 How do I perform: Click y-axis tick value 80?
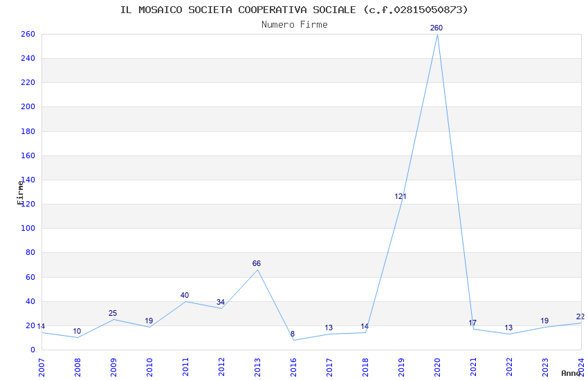(x=30, y=253)
